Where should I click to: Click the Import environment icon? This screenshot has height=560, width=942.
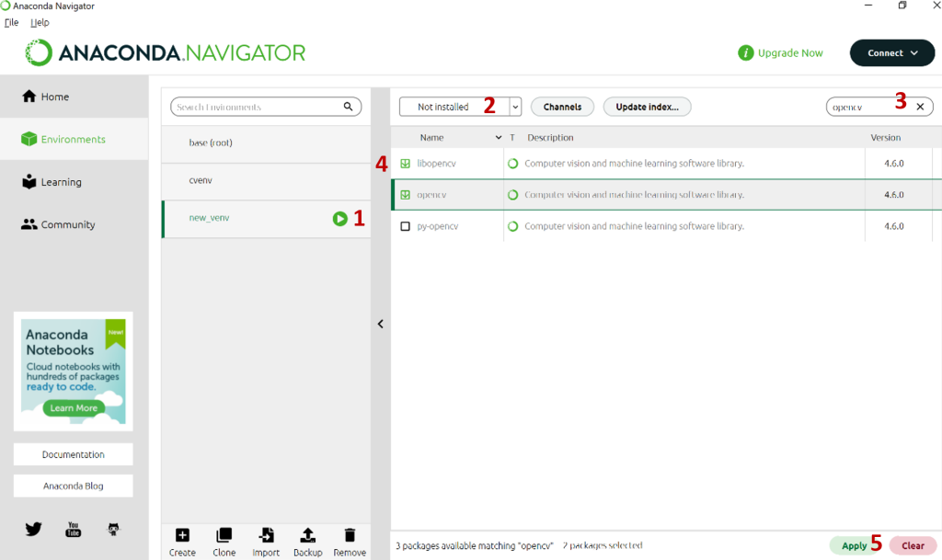[x=266, y=535]
